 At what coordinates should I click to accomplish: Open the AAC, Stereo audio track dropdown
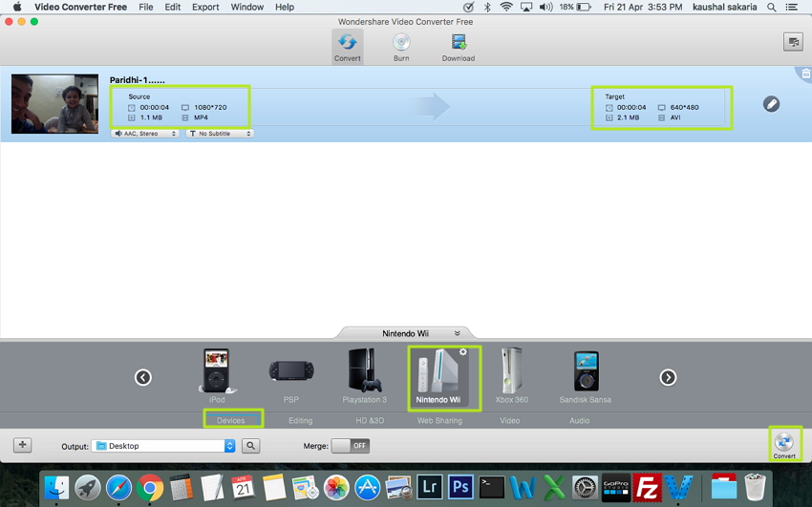coord(145,134)
